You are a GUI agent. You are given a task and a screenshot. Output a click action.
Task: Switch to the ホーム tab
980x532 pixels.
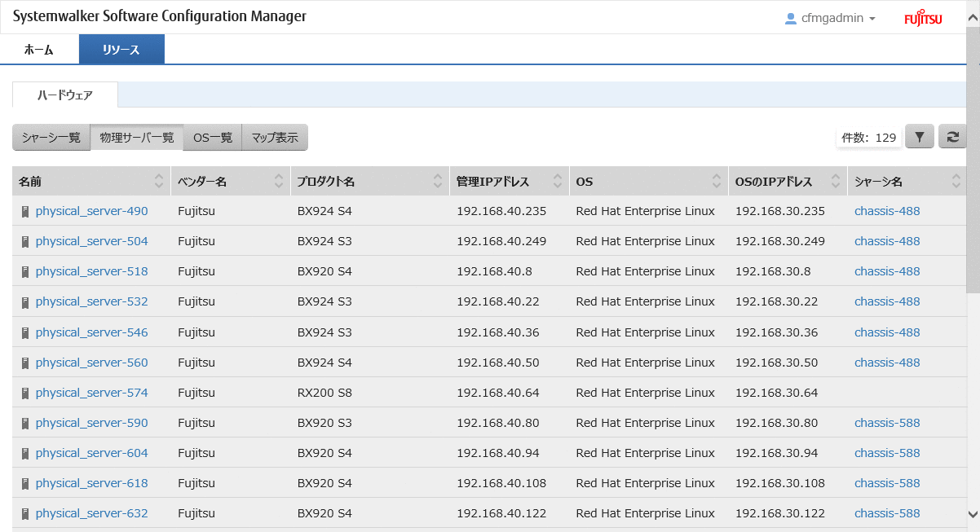tap(39, 50)
